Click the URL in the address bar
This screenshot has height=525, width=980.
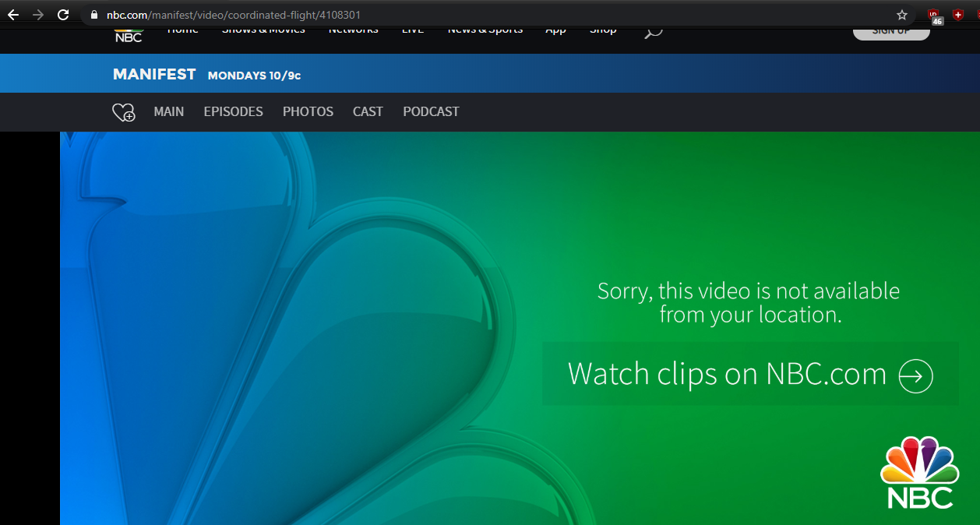tap(234, 15)
